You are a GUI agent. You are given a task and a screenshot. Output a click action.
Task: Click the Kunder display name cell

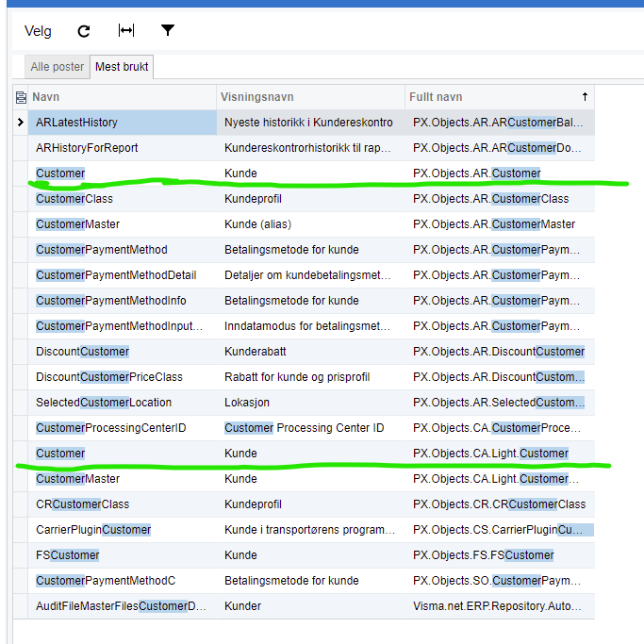pos(311,606)
